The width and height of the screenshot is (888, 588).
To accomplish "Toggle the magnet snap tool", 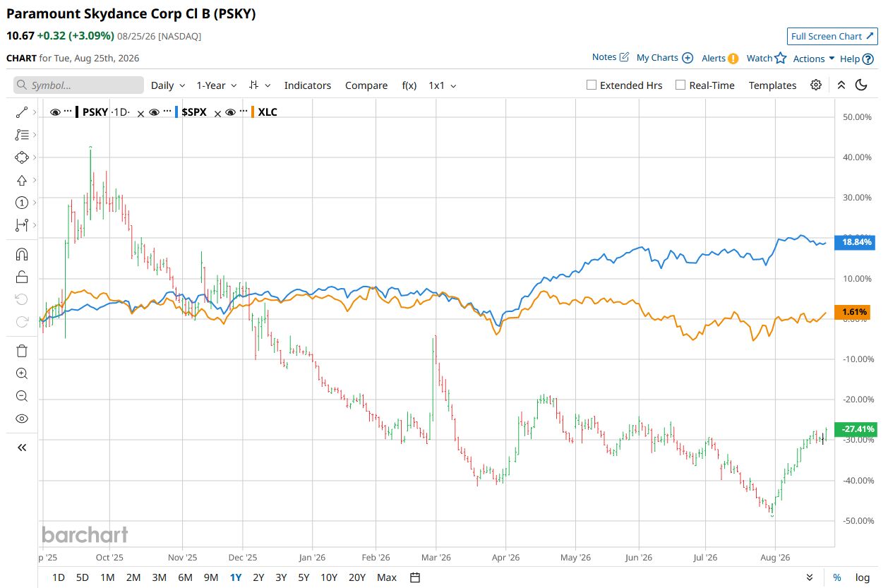I will pos(21,254).
